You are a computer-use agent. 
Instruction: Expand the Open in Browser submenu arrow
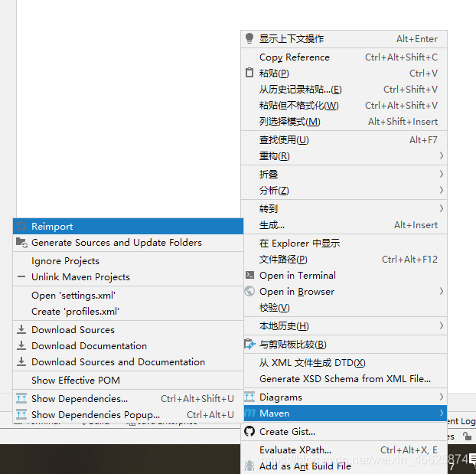[x=442, y=291]
